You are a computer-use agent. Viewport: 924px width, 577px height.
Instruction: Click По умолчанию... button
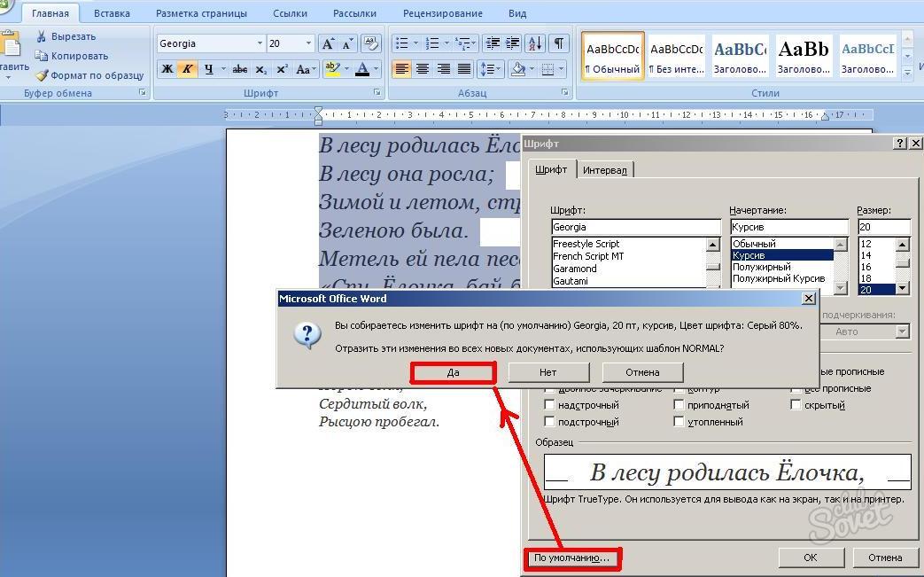(571, 558)
